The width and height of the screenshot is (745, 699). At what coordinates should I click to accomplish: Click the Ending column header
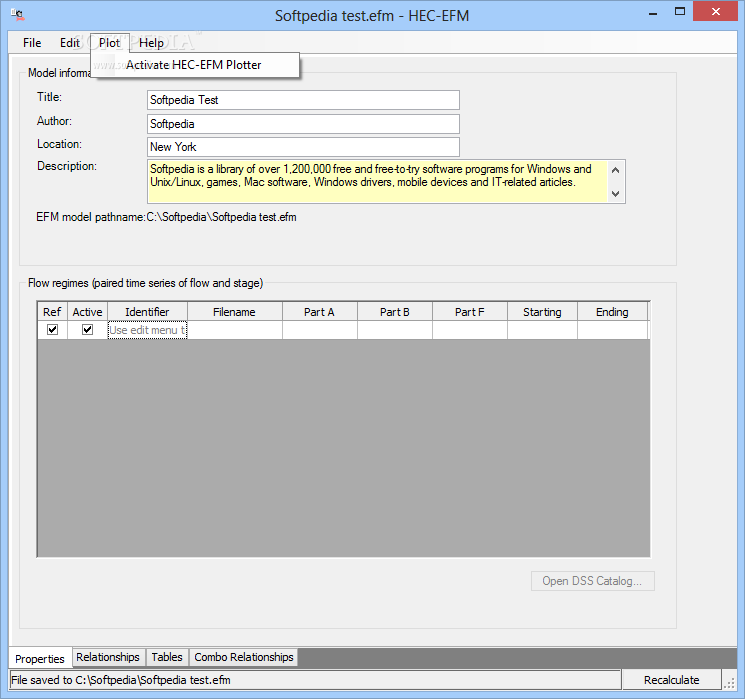pos(612,312)
